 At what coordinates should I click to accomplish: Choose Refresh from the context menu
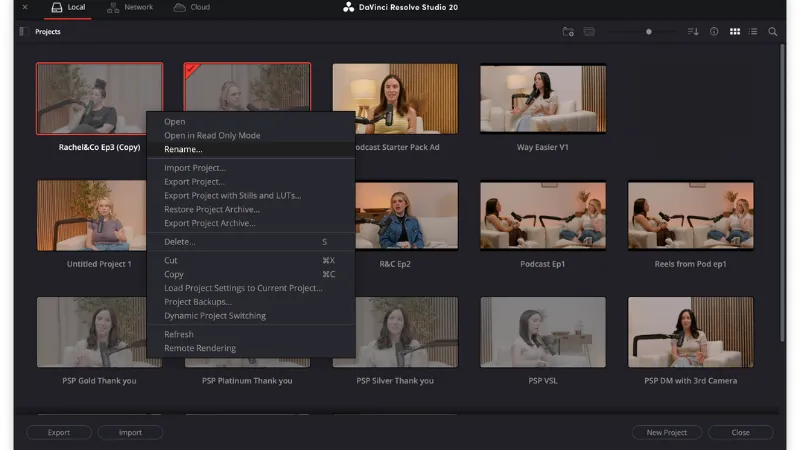click(x=251, y=334)
